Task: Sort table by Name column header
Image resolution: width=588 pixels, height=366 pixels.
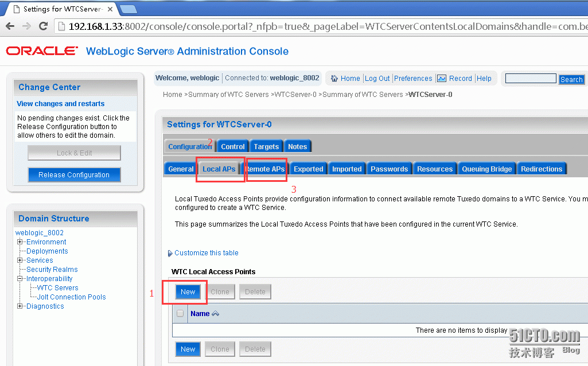Action: point(200,313)
